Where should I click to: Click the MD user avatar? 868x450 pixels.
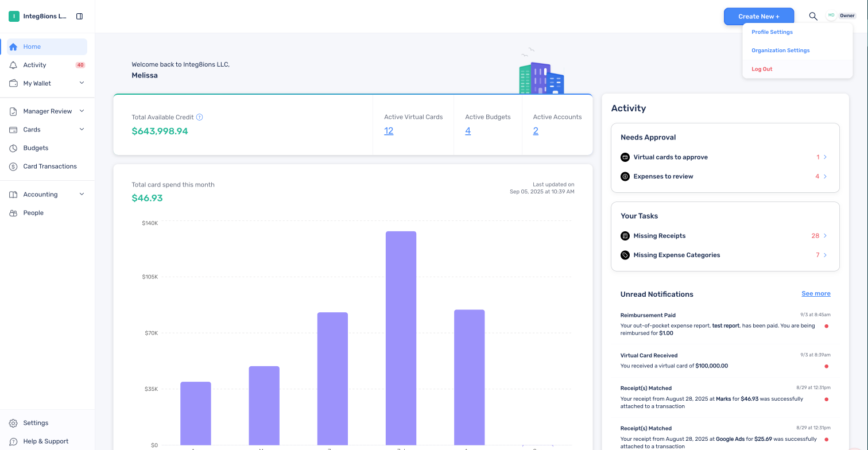coord(831,15)
